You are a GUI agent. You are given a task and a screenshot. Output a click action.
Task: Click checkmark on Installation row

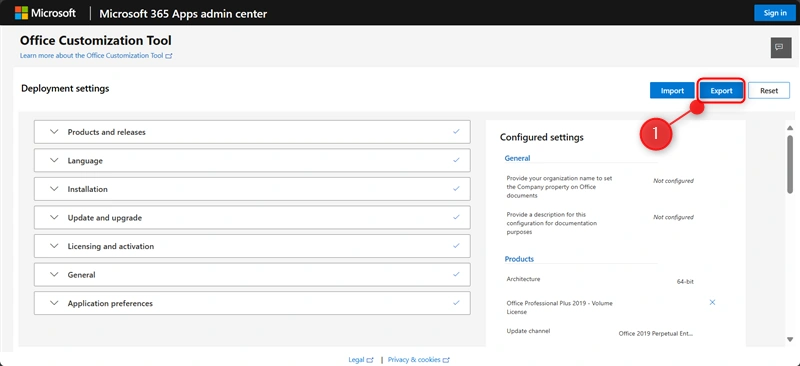(456, 189)
